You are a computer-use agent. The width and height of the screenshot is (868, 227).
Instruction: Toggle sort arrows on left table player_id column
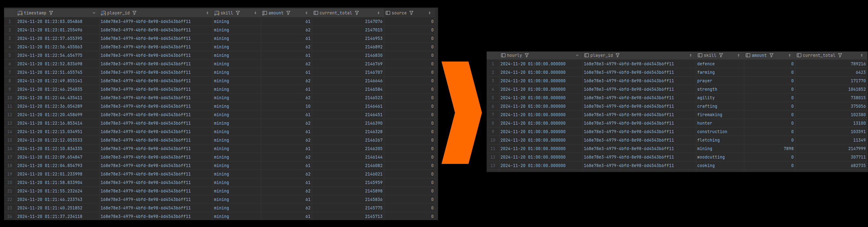(x=207, y=13)
